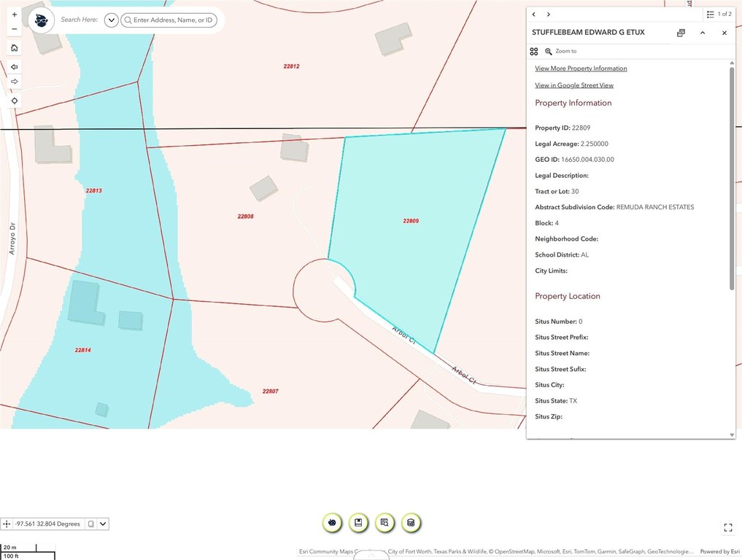Go to the next map extent
This screenshot has width=742, height=560.
[x=14, y=82]
